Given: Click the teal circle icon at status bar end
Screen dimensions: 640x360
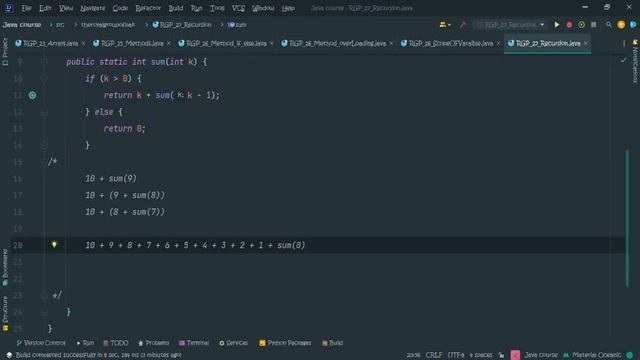Looking at the screenshot, I should tap(630, 355).
